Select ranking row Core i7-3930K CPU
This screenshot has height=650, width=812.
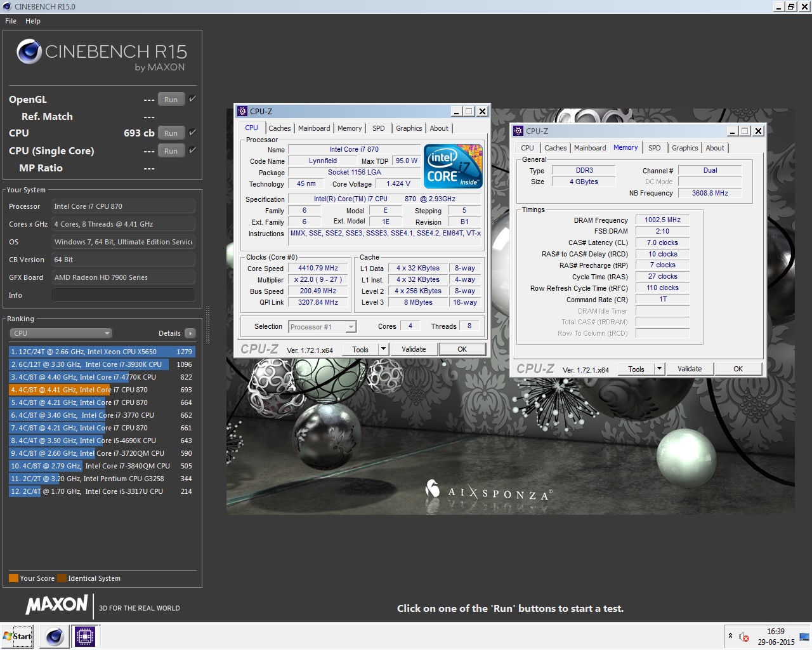[101, 364]
